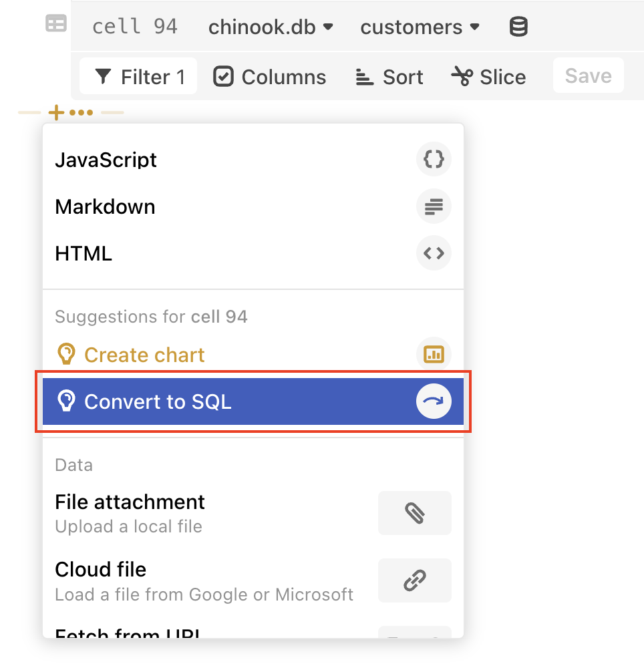Open the chinook.db dropdown
The height and width of the screenshot is (668, 644).
270,27
